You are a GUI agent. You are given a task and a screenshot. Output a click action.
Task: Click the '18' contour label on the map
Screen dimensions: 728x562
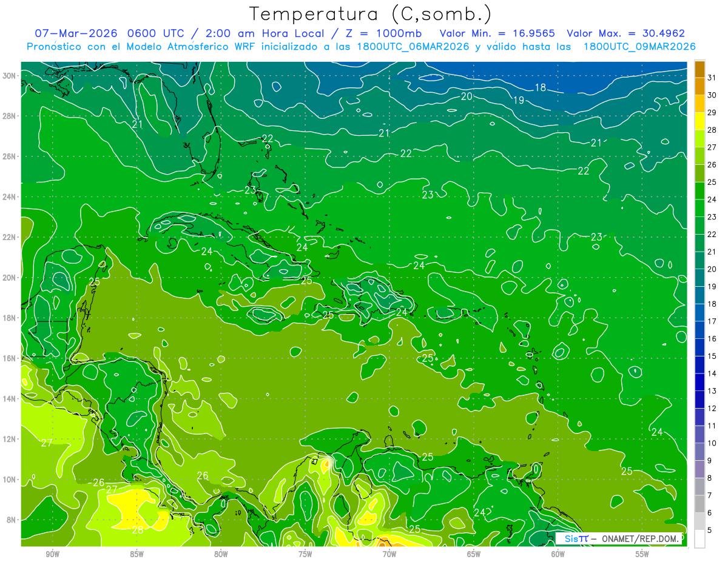(x=540, y=88)
